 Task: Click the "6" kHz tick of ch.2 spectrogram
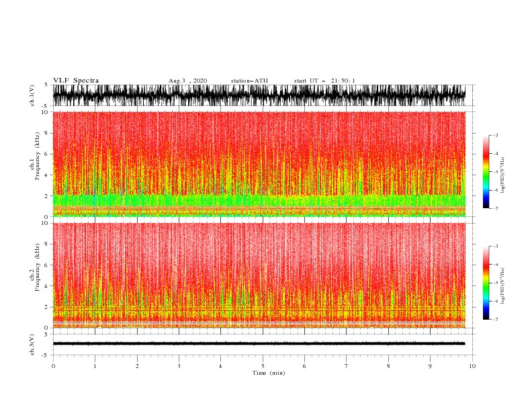(x=47, y=265)
